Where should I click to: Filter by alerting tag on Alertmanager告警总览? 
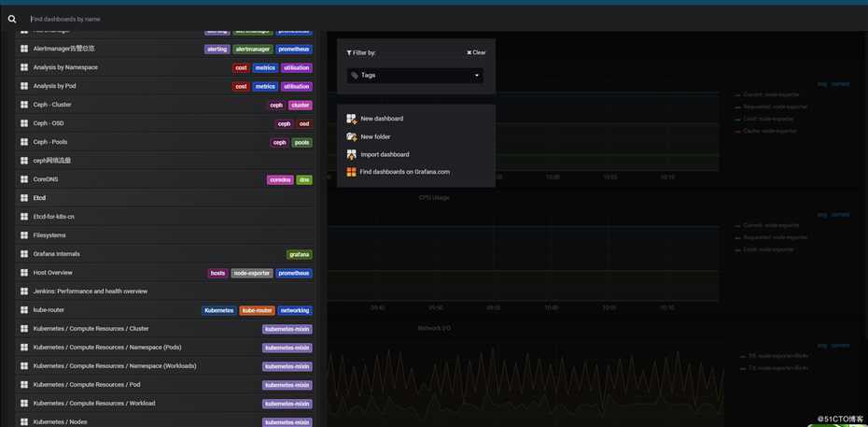(217, 50)
